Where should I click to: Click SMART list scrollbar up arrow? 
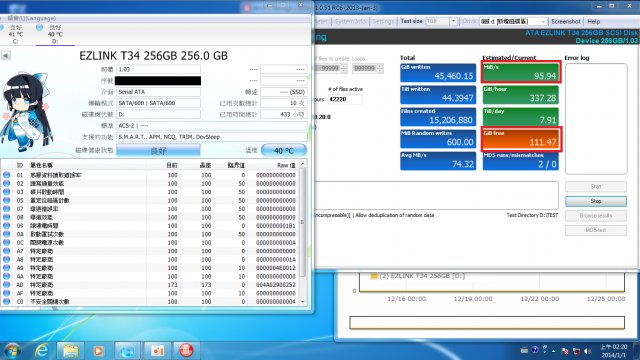pyautogui.click(x=302, y=164)
